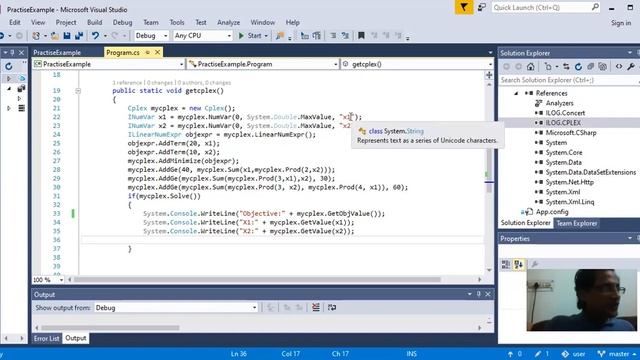Open the Any CPU platform dropdown
This screenshot has width=640, height=360.
(x=202, y=36)
